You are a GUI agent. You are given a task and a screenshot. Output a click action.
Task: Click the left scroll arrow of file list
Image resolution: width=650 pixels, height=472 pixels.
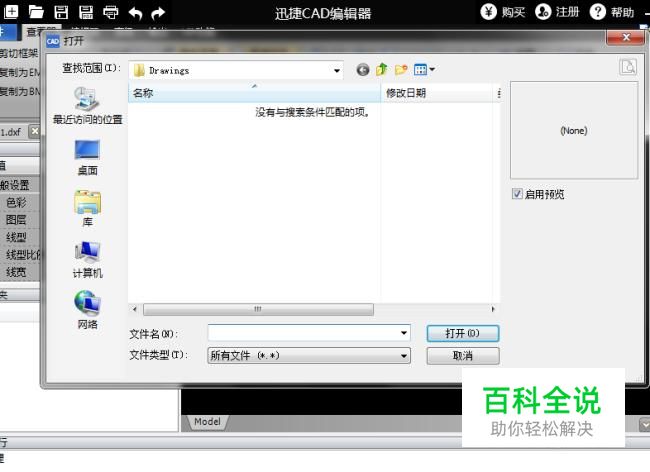coord(134,309)
